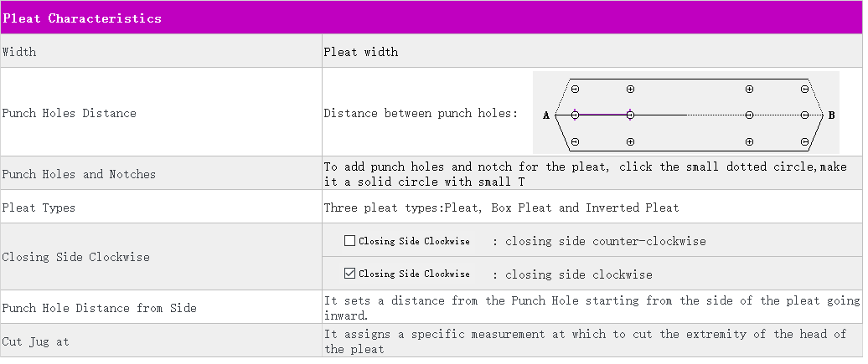Click punch hole at right end of purple segment

tap(630, 115)
